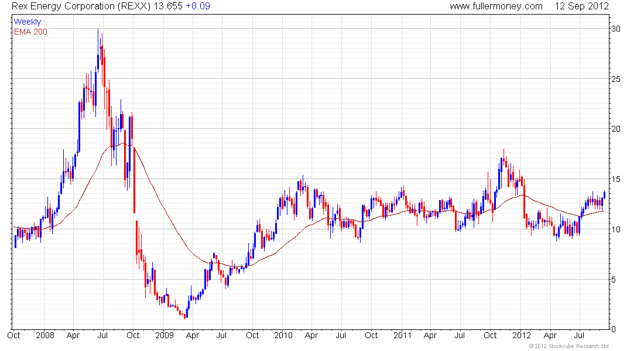Click the x-axis label 2009
The height and width of the screenshot is (351, 644).
click(165, 335)
